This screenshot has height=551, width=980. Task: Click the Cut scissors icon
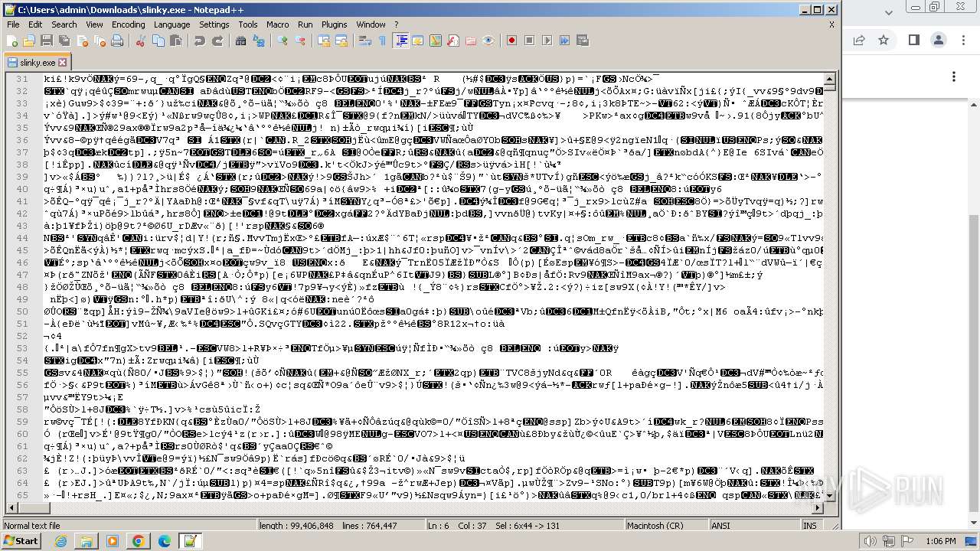click(x=140, y=41)
